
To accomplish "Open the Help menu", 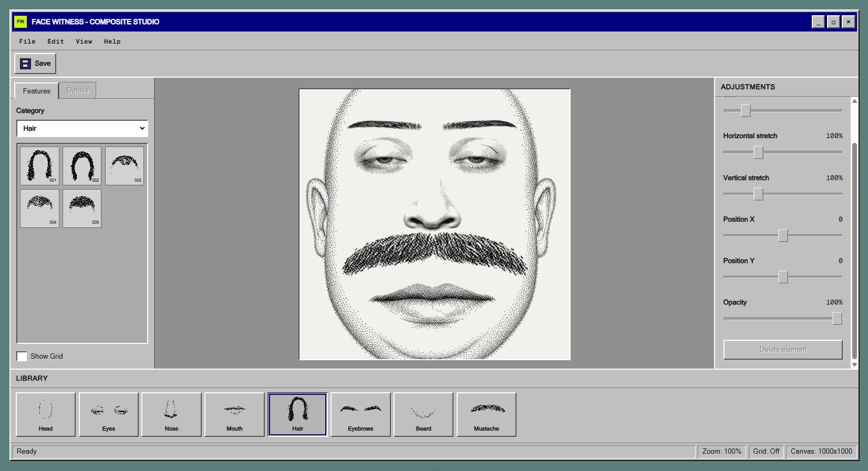I will [x=112, y=41].
